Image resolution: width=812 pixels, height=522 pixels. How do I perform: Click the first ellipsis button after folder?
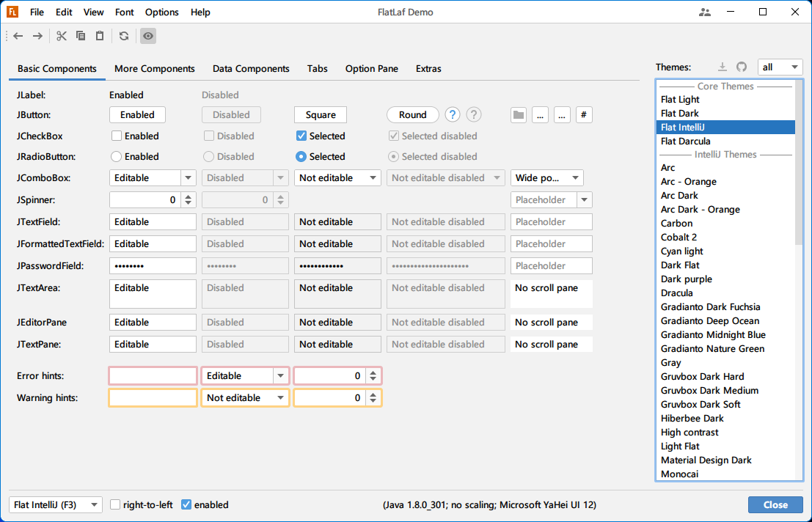[540, 115]
